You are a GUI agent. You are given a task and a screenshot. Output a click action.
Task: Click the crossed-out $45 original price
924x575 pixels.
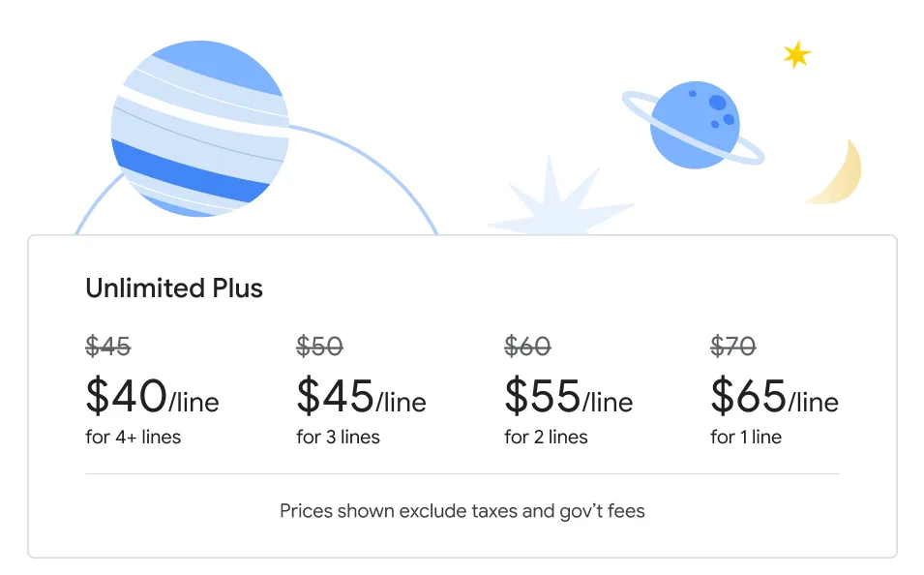point(108,346)
